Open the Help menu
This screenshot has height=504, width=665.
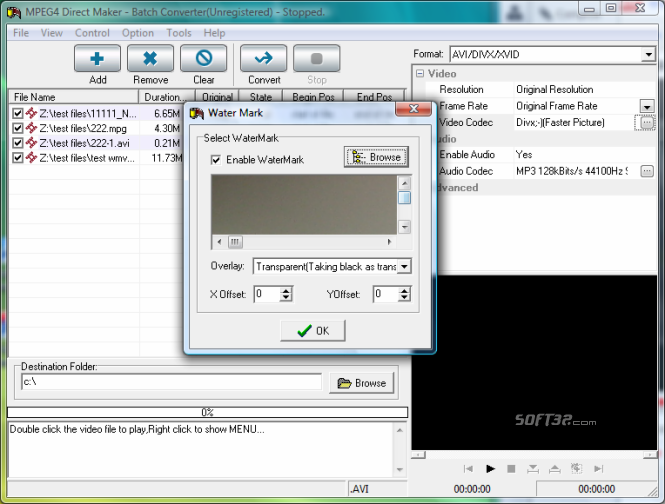pyautogui.click(x=214, y=33)
